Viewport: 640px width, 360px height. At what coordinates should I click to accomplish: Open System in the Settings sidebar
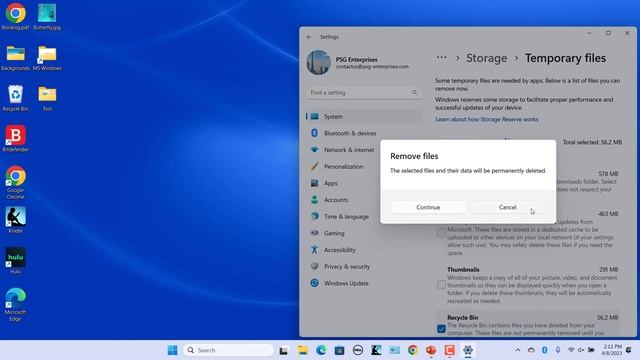[364, 117]
